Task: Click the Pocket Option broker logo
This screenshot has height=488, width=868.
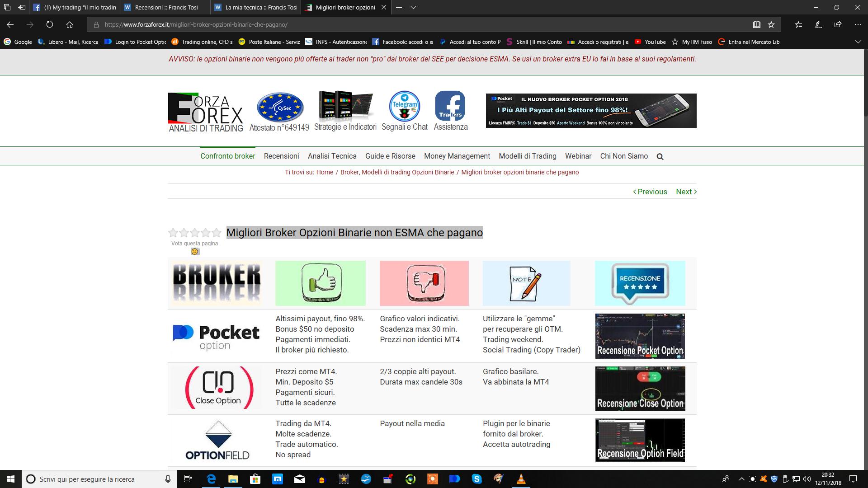Action: coord(216,337)
